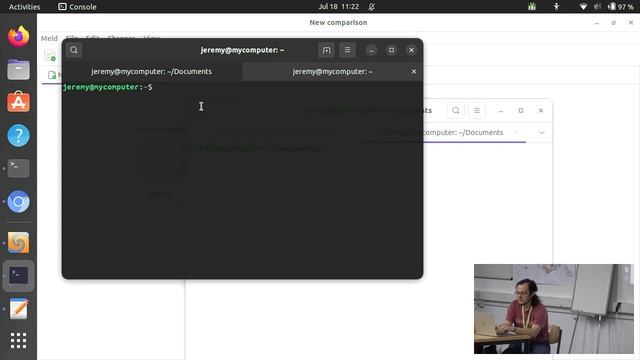Select the jeremy@mycomputer: ~ tab

coord(332,71)
